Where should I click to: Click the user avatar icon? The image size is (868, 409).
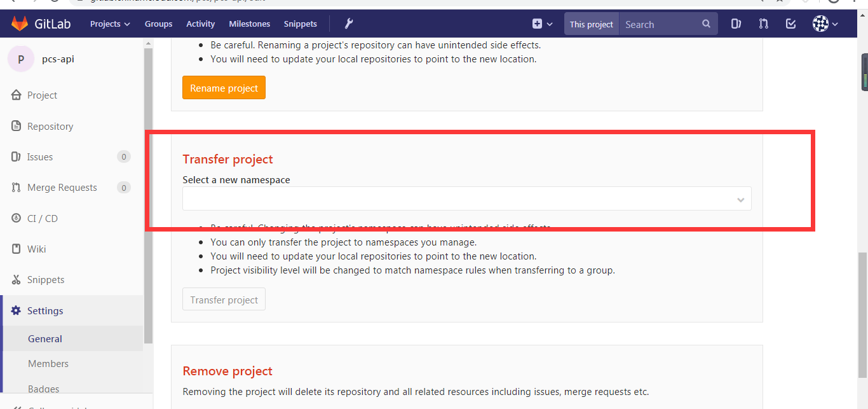(x=820, y=24)
